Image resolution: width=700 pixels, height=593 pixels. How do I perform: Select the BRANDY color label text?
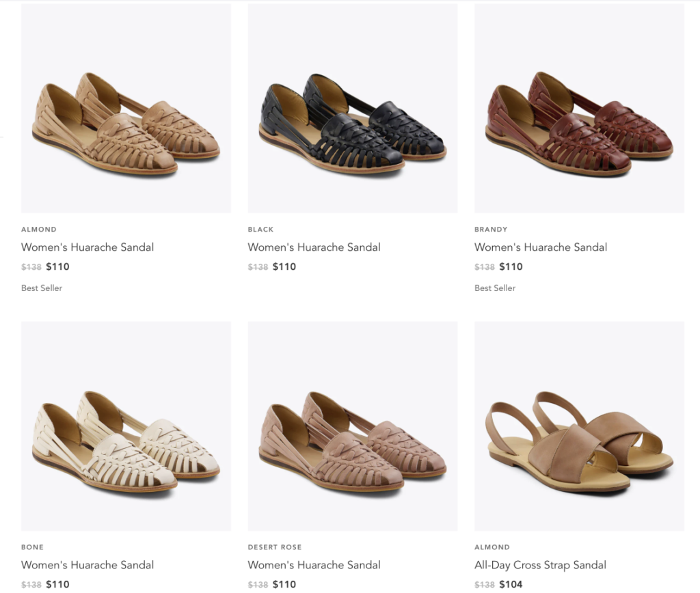point(491,230)
